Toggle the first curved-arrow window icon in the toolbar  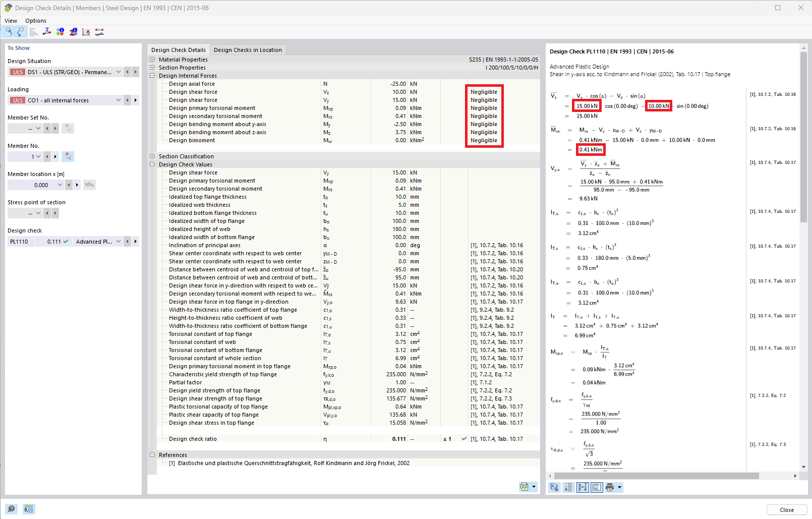pos(8,32)
